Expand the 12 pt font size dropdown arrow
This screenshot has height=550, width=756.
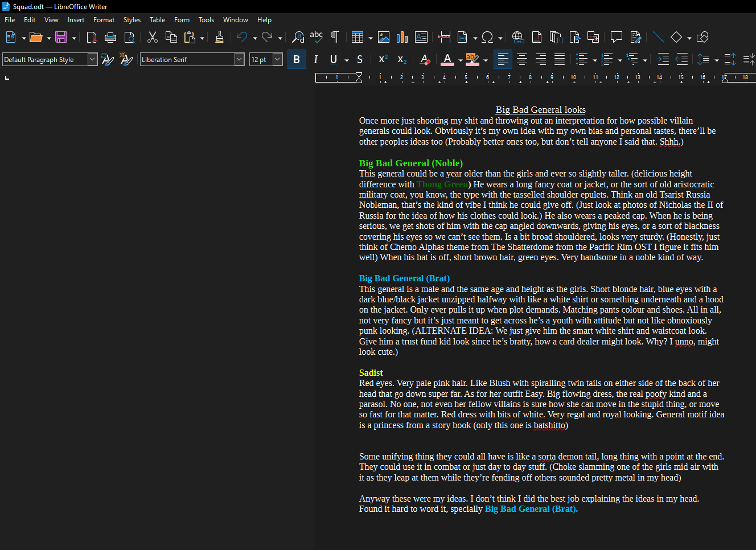tap(278, 59)
